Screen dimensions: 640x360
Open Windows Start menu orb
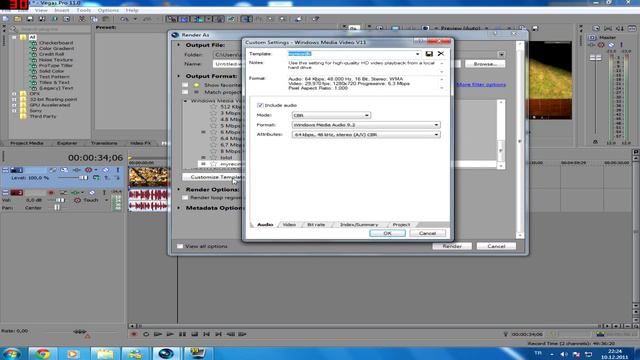click(11, 353)
